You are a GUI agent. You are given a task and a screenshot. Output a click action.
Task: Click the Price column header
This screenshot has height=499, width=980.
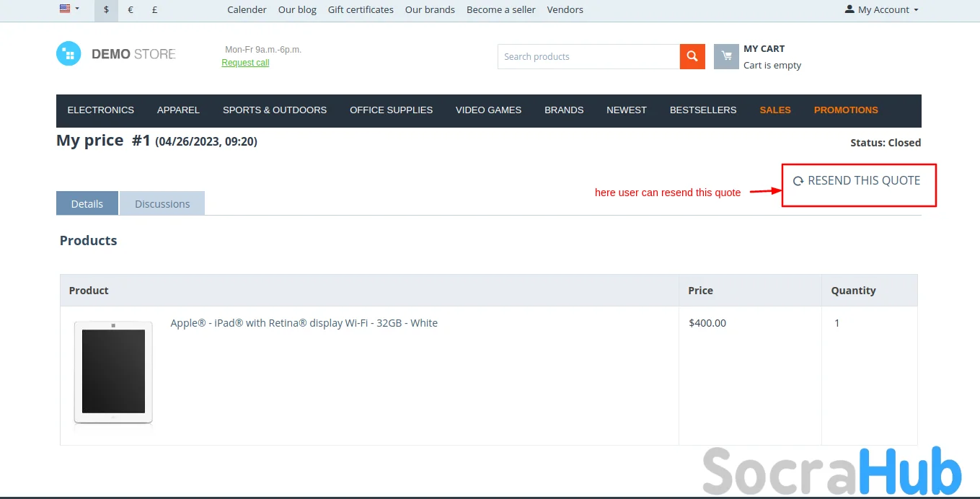(700, 291)
